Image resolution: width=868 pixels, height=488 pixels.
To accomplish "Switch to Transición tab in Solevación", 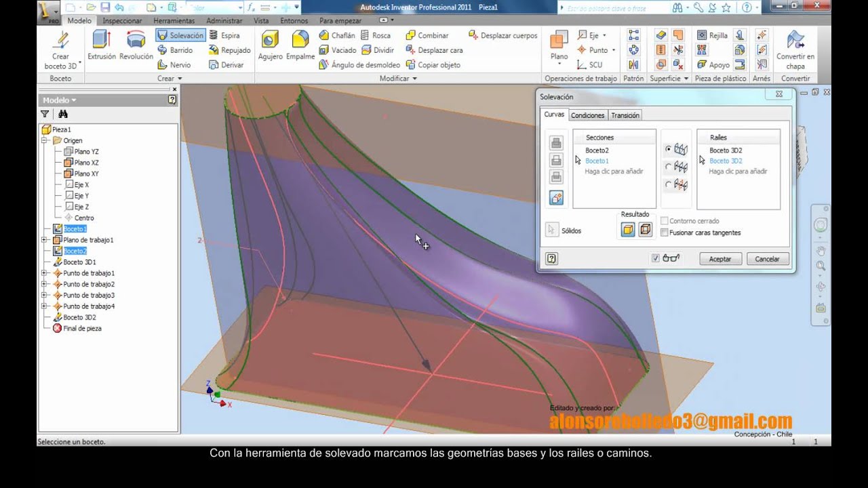I will click(x=625, y=115).
